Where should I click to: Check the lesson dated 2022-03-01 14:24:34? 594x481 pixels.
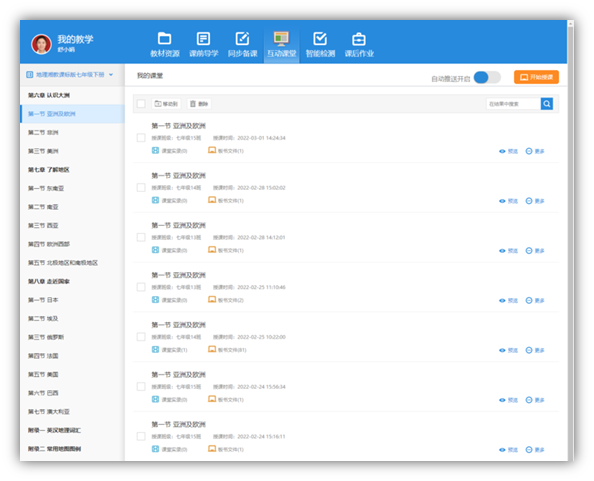[141, 138]
